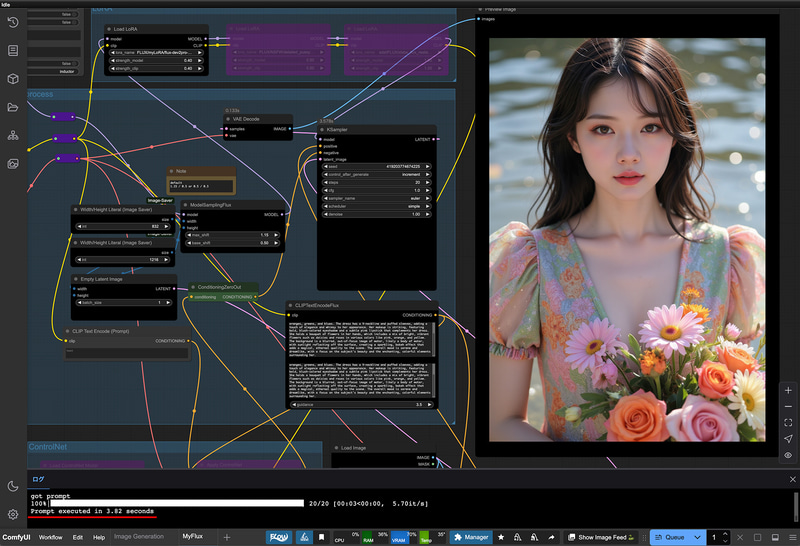800x546 pixels.
Task: Open the queue history sidebar panel
Action: tap(13, 22)
